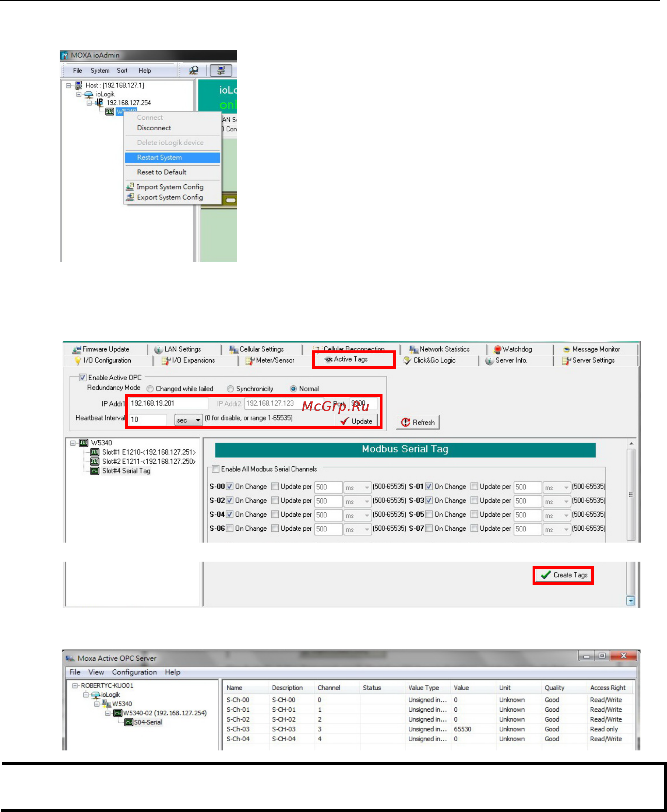Collapse the W5340 node in Active Tags tree

click(72, 443)
